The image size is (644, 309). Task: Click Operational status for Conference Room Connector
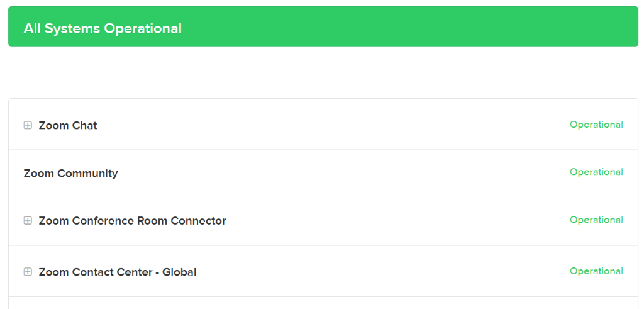[x=596, y=220]
